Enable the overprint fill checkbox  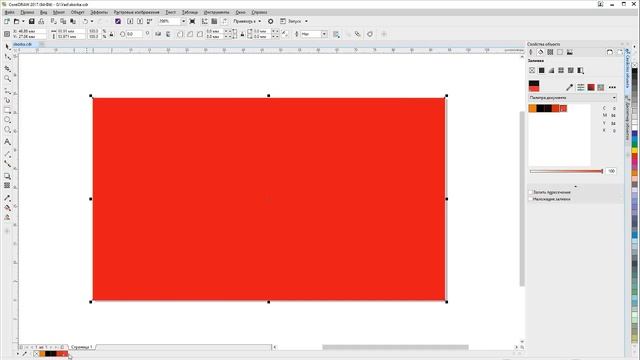pos(531,199)
